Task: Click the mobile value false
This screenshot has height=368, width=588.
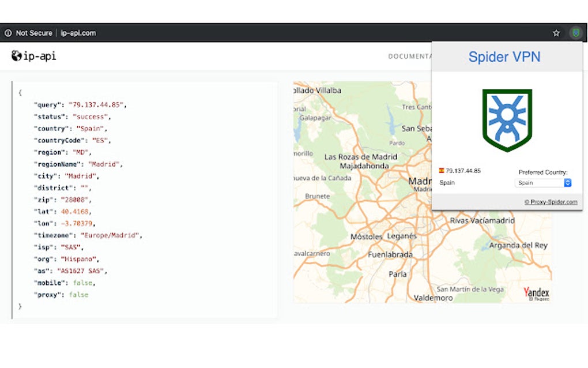Action: point(82,283)
